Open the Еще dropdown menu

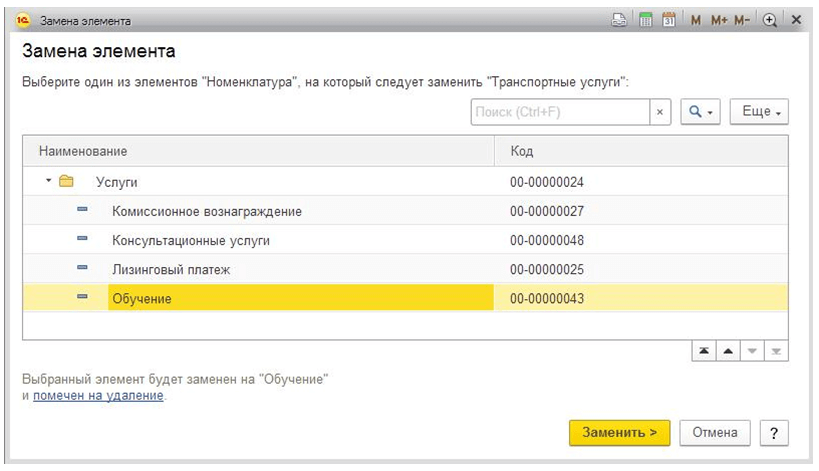(759, 112)
